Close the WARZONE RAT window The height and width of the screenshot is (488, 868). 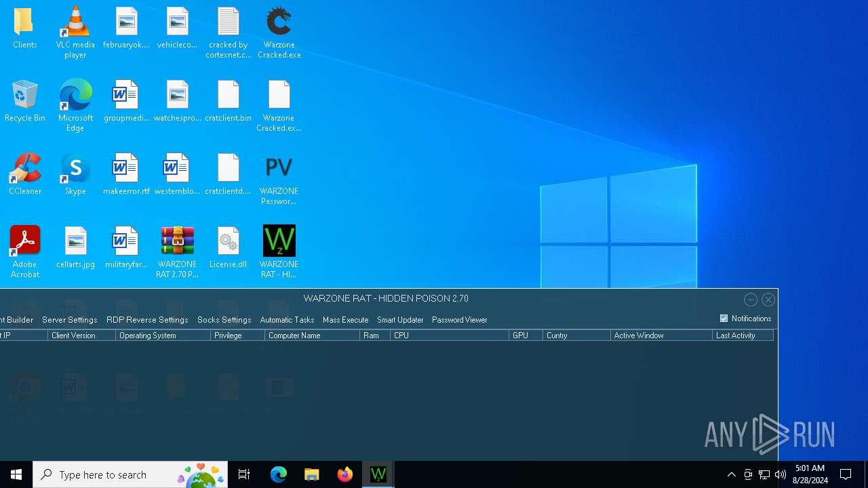(x=768, y=300)
